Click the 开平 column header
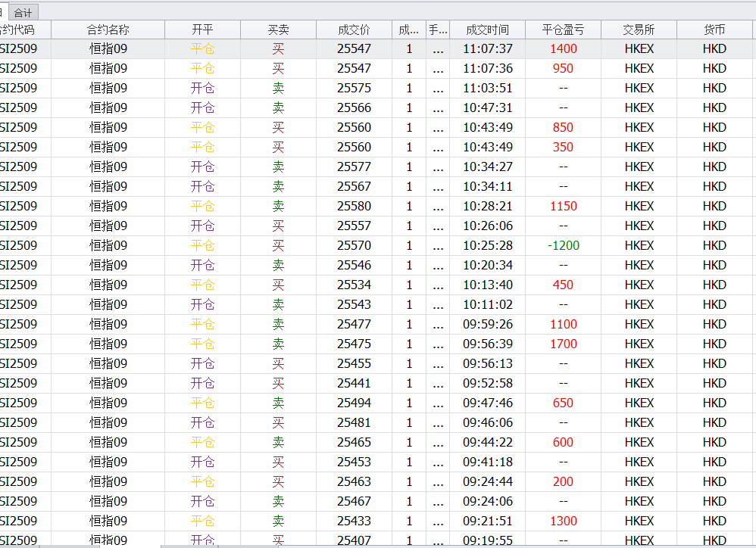Image resolution: width=756 pixels, height=548 pixels. point(202,30)
